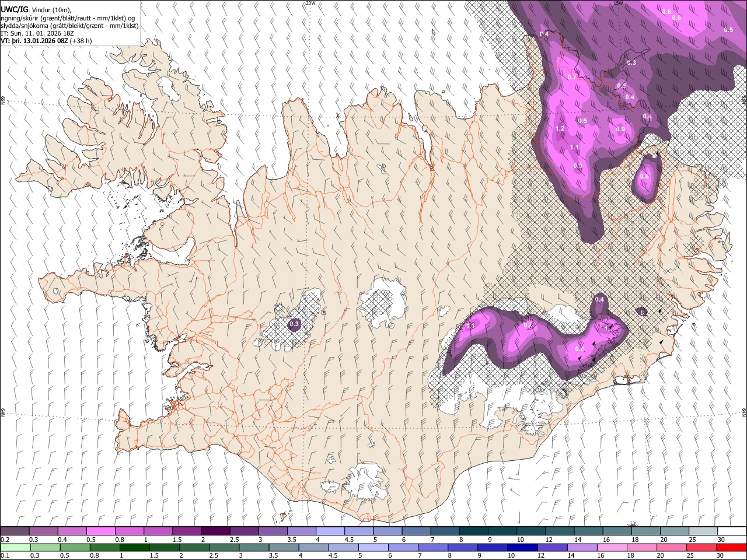Click the 'VT: þri. 13.01.2026 08Z' valid time
Viewport: 747px width, 560px height.
(34, 41)
